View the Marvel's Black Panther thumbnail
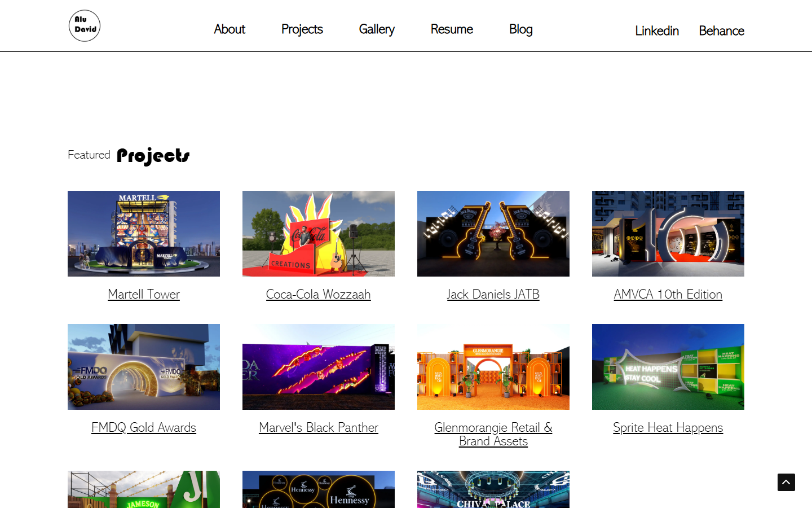812x508 pixels. coord(319,367)
